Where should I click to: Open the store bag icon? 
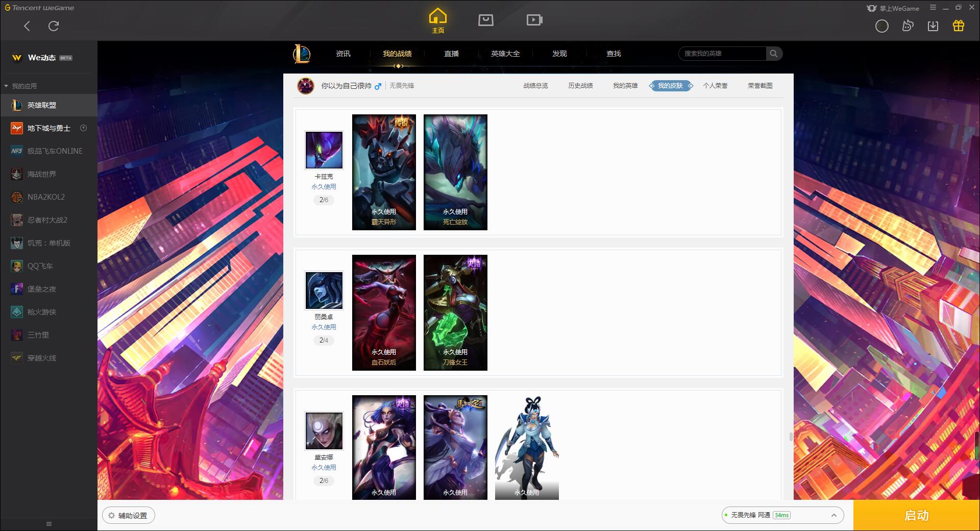tap(485, 20)
